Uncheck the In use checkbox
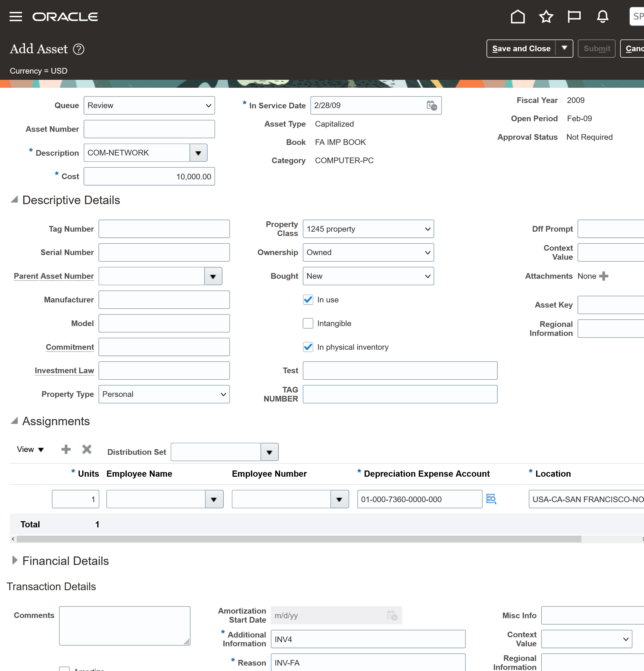644x671 pixels. pos(308,300)
